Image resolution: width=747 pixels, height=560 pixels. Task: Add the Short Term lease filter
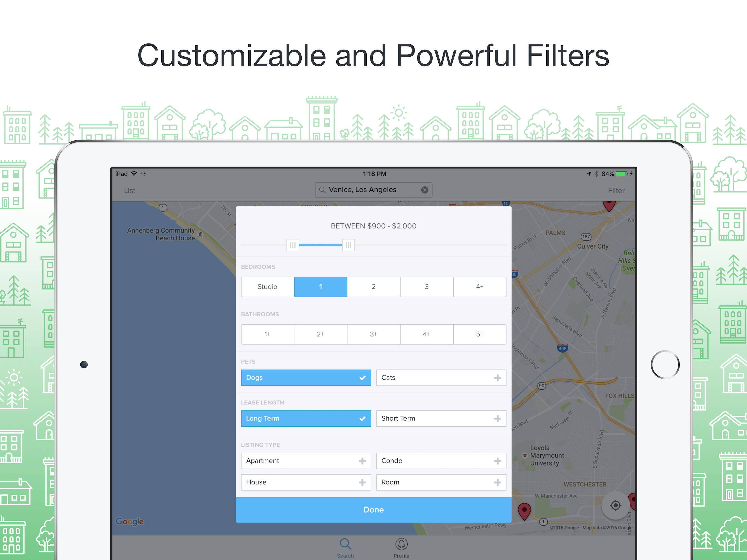tap(441, 418)
